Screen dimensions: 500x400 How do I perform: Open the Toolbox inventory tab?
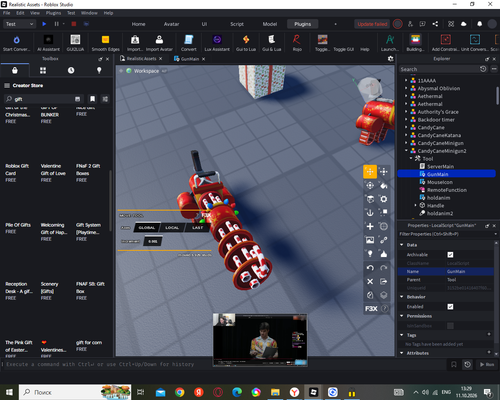43,70
